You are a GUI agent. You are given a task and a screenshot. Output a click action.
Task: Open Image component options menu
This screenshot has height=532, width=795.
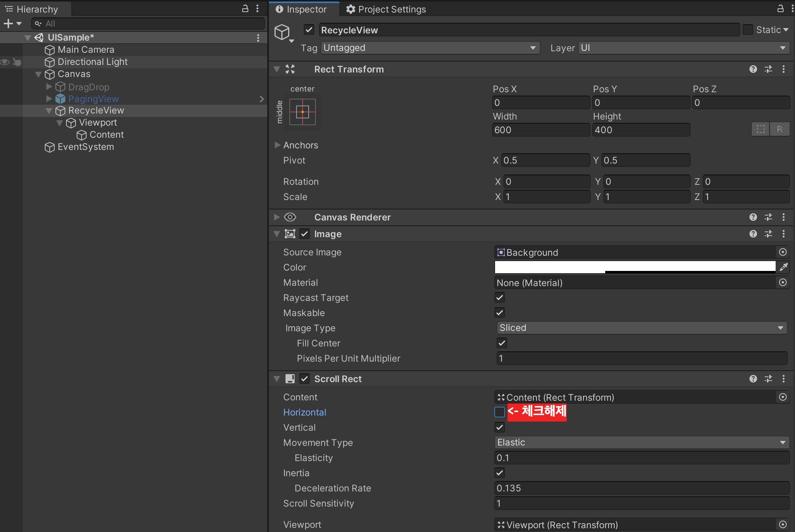tap(784, 234)
